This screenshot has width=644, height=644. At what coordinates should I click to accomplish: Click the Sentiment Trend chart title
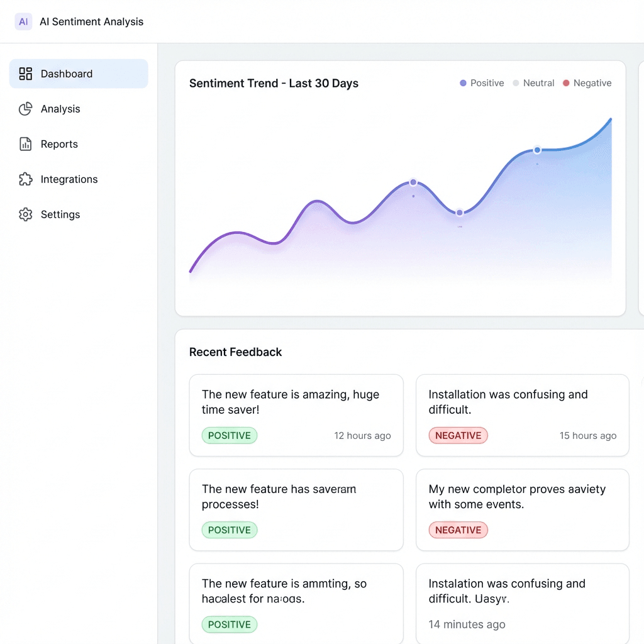274,83
